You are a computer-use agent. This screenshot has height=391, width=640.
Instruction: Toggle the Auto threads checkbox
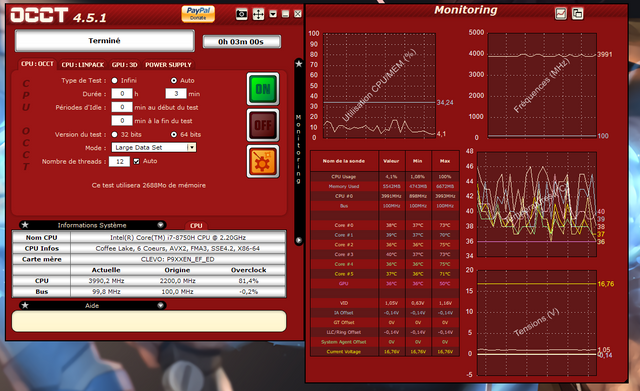(x=136, y=161)
